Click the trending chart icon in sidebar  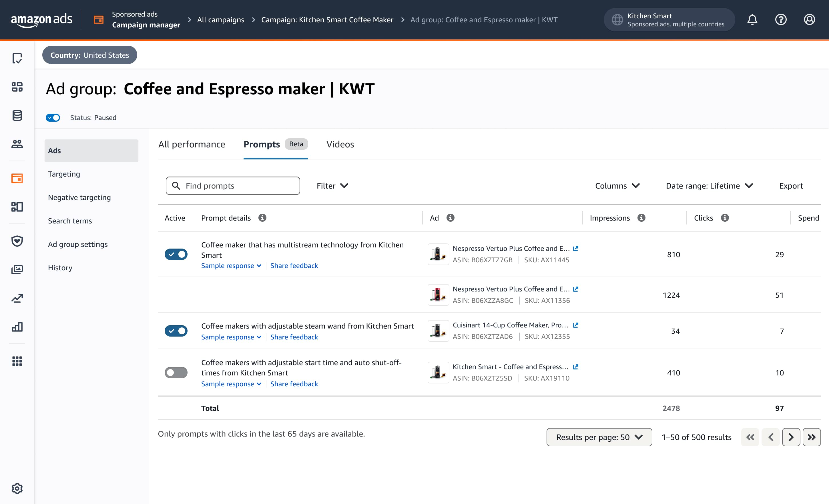click(x=17, y=298)
